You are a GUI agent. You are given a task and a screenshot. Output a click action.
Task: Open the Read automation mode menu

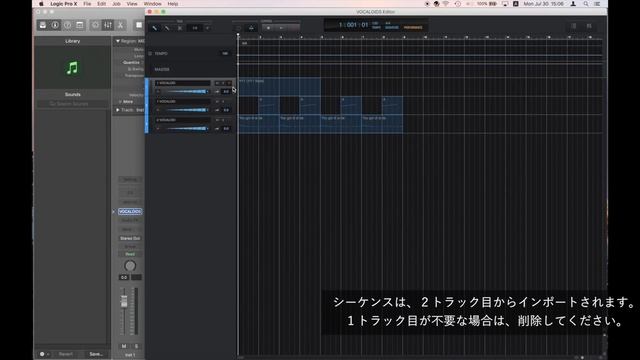130,254
